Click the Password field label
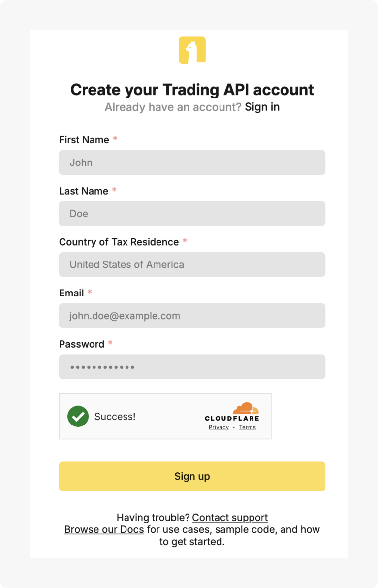The image size is (378, 588). coord(82,344)
